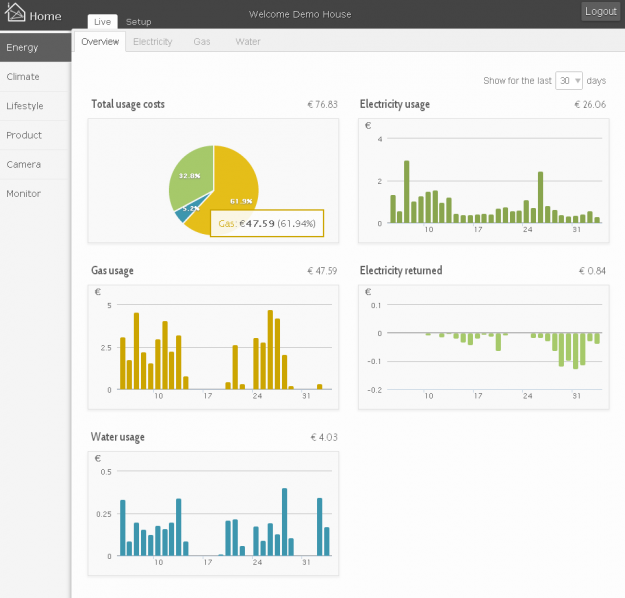Go to Lifestyle in the sidebar
625x598 pixels.
point(25,106)
